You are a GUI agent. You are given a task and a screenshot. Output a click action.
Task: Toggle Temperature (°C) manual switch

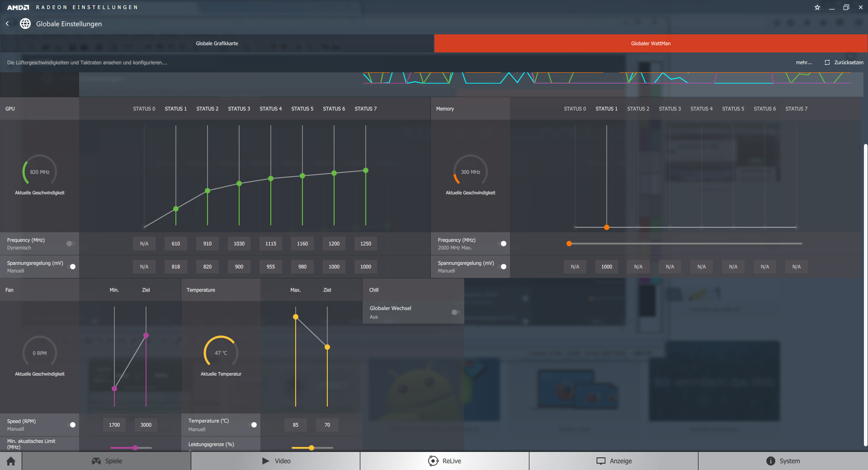coord(253,425)
